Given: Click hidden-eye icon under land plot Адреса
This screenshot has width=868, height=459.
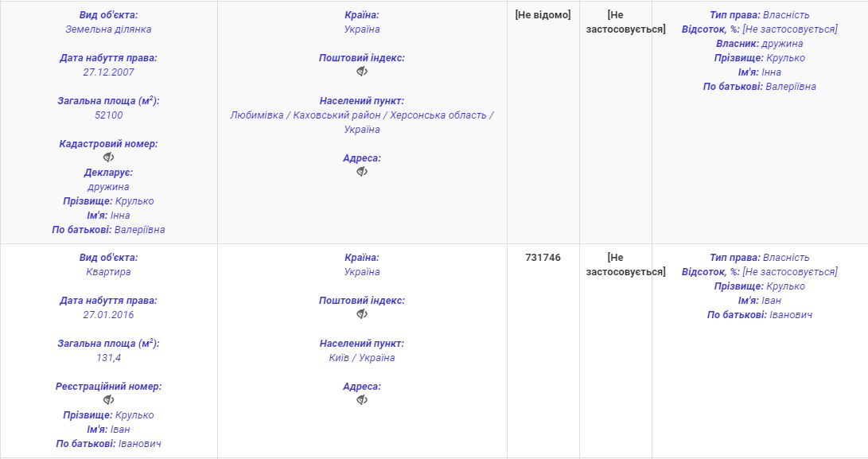Looking at the screenshot, I should click(x=362, y=172).
